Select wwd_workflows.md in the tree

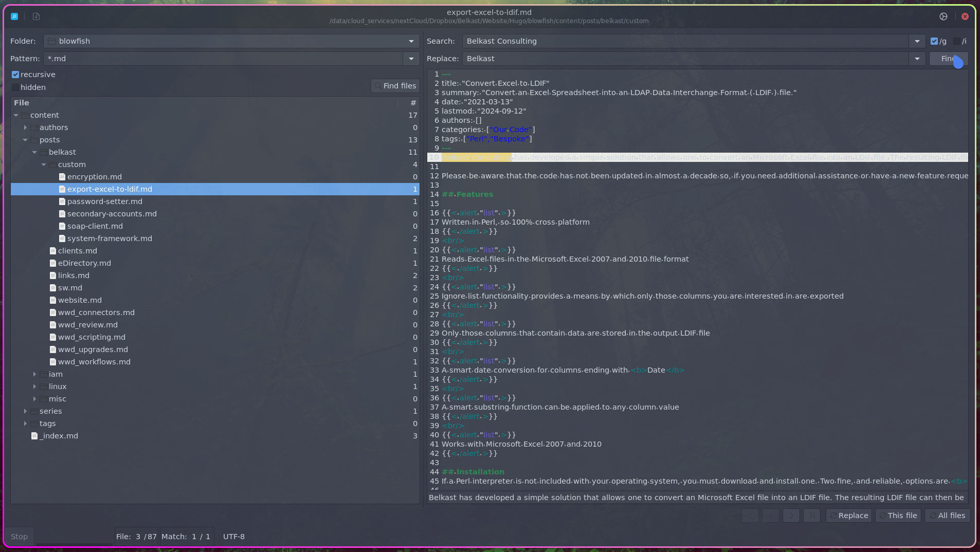coord(215,362)
